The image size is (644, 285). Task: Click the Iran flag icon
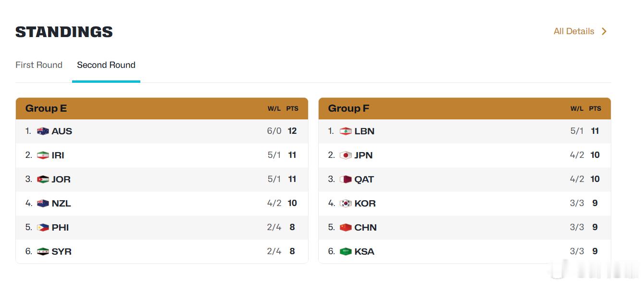(x=43, y=155)
